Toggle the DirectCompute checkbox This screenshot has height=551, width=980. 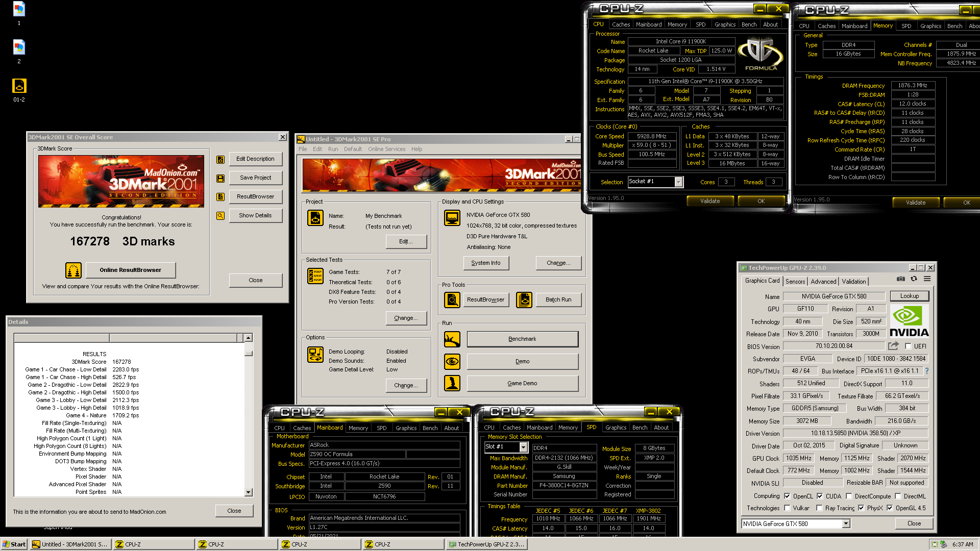[849, 496]
